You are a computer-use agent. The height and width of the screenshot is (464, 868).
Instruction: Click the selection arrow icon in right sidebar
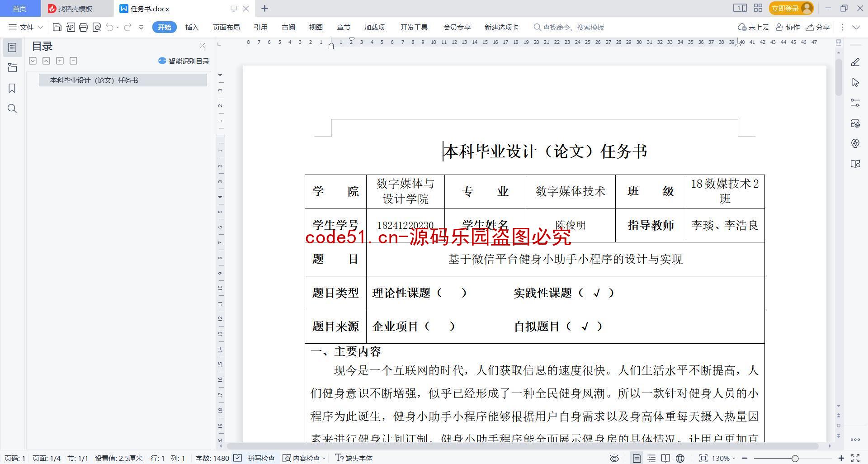(x=855, y=82)
